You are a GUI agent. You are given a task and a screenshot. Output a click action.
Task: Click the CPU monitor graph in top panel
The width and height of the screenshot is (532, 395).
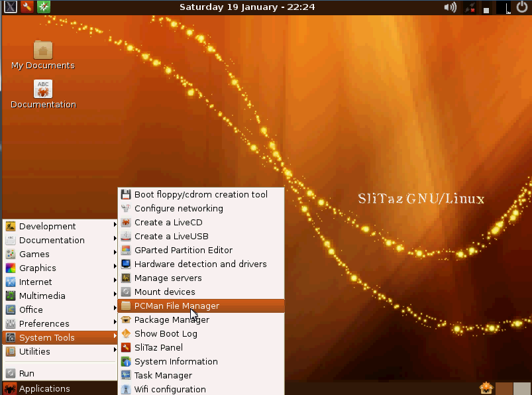point(504,7)
